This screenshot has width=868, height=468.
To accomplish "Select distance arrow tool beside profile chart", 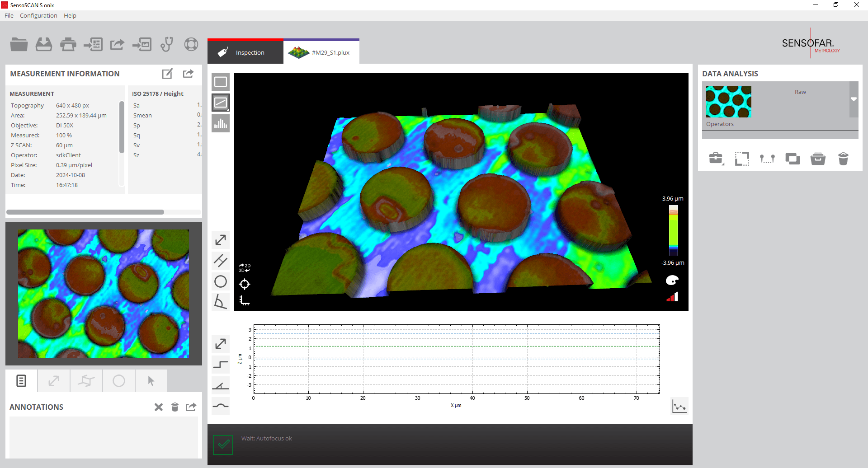I will (221, 344).
